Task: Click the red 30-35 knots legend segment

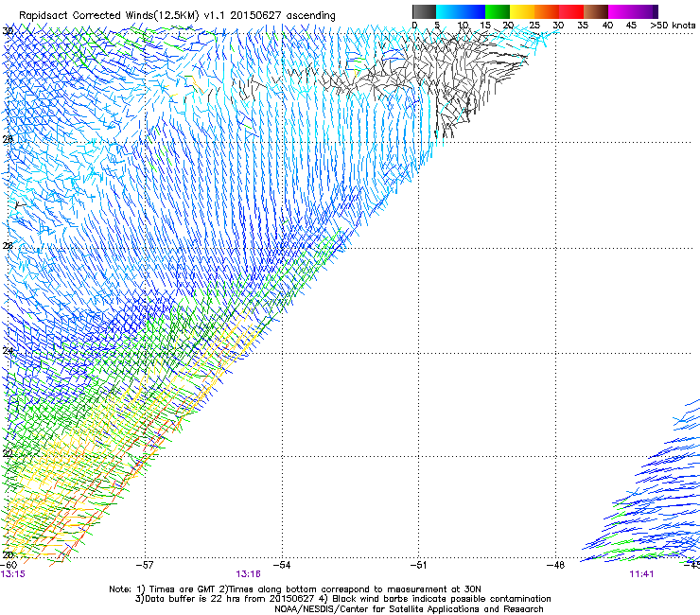Action: (x=571, y=11)
